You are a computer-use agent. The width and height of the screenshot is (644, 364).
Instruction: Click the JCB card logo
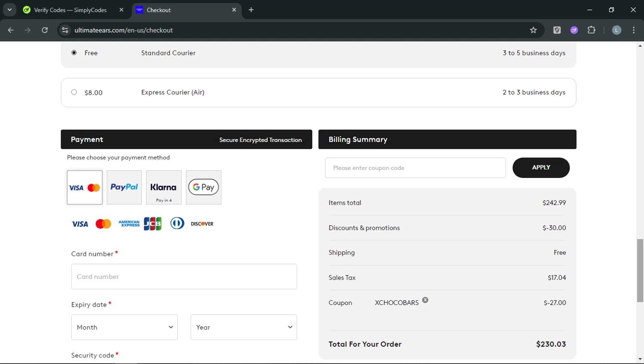pyautogui.click(x=153, y=224)
